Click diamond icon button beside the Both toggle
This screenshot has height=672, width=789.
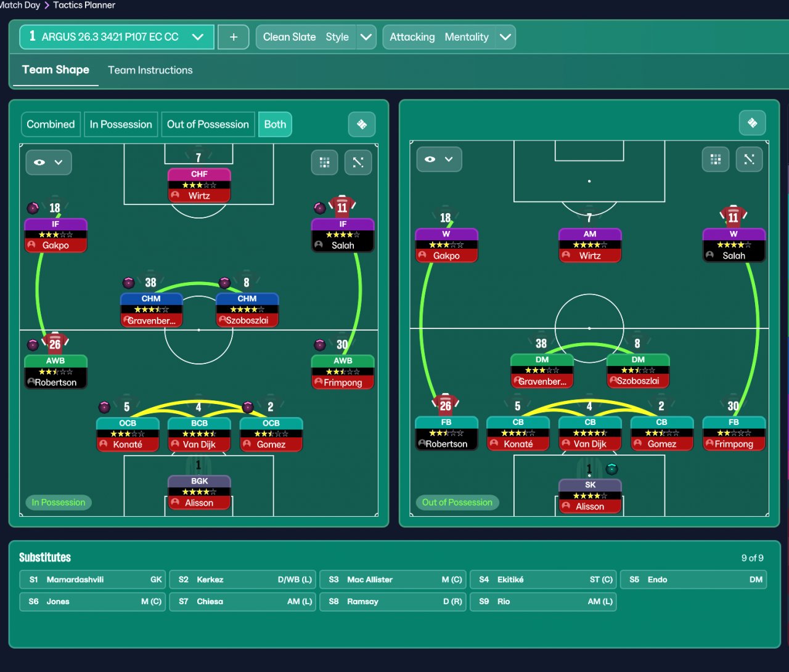click(x=362, y=124)
